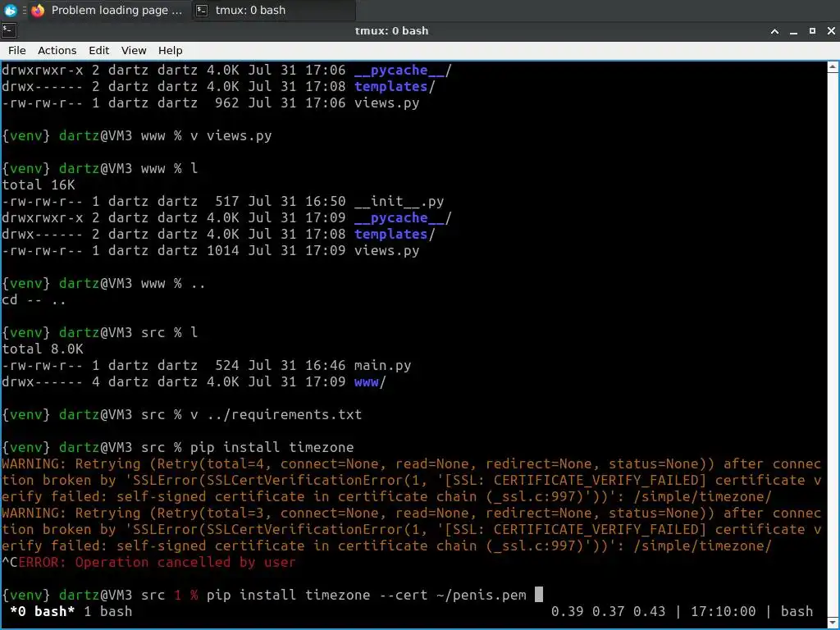Click the command "v views.py"
This screenshot has height=630, width=840.
(x=231, y=135)
